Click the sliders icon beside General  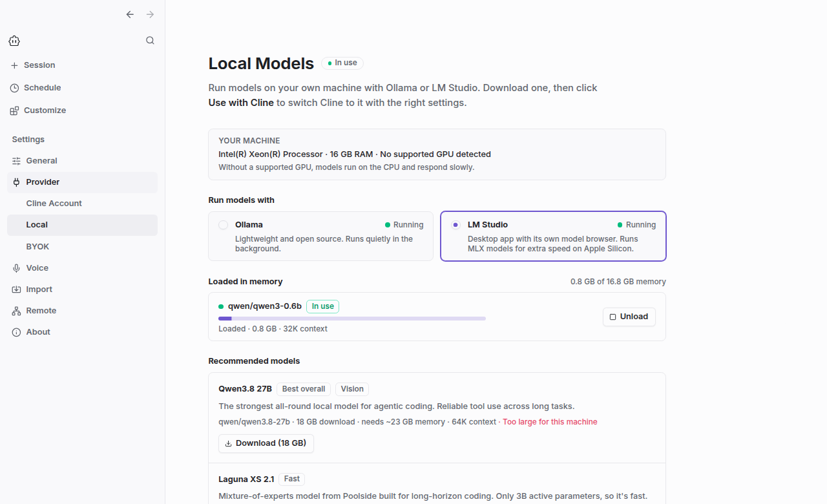(16, 161)
